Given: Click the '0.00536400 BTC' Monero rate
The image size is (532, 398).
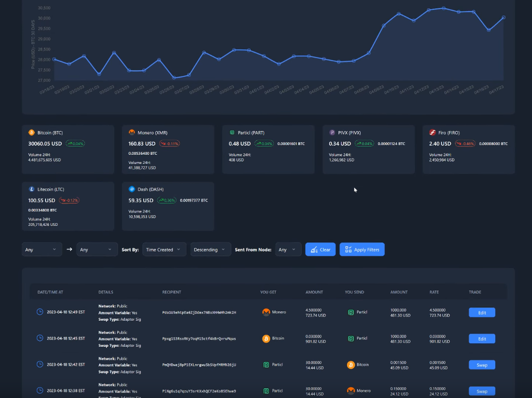Looking at the screenshot, I should point(142,153).
